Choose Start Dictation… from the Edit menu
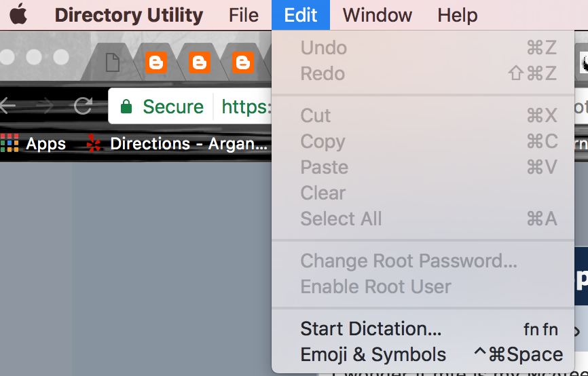588x376 pixels. pyautogui.click(x=423, y=329)
